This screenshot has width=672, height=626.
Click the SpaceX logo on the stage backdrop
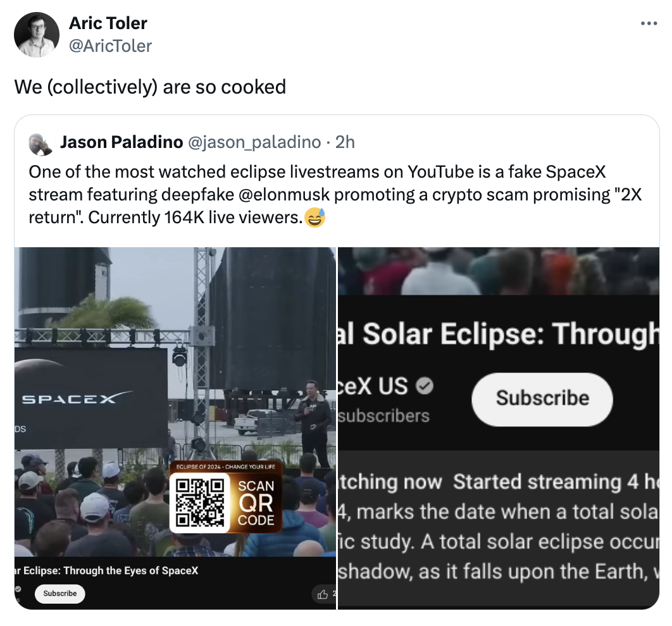point(72,398)
